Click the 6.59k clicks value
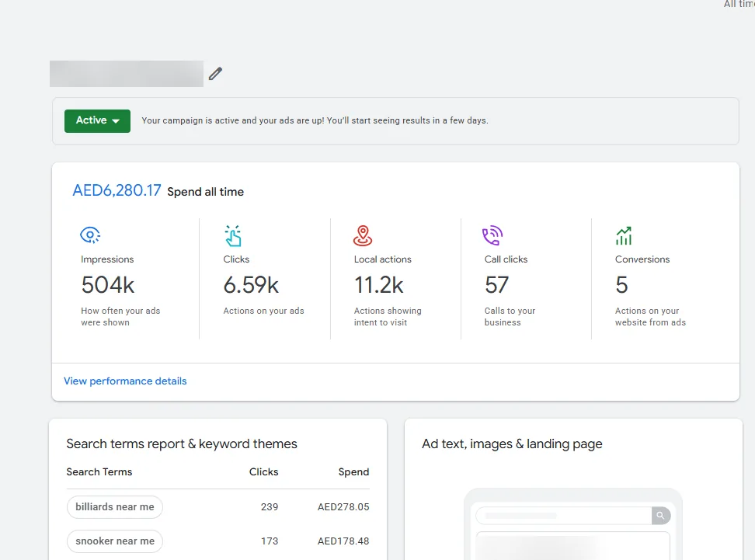Viewport: 755px width, 560px height. pos(251,285)
